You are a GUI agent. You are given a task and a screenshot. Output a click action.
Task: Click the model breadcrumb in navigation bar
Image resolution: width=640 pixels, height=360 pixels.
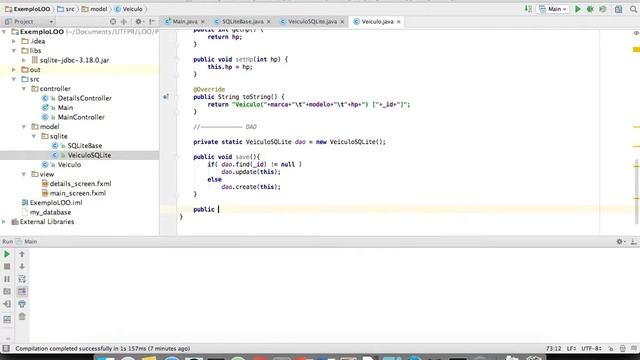click(x=94, y=9)
